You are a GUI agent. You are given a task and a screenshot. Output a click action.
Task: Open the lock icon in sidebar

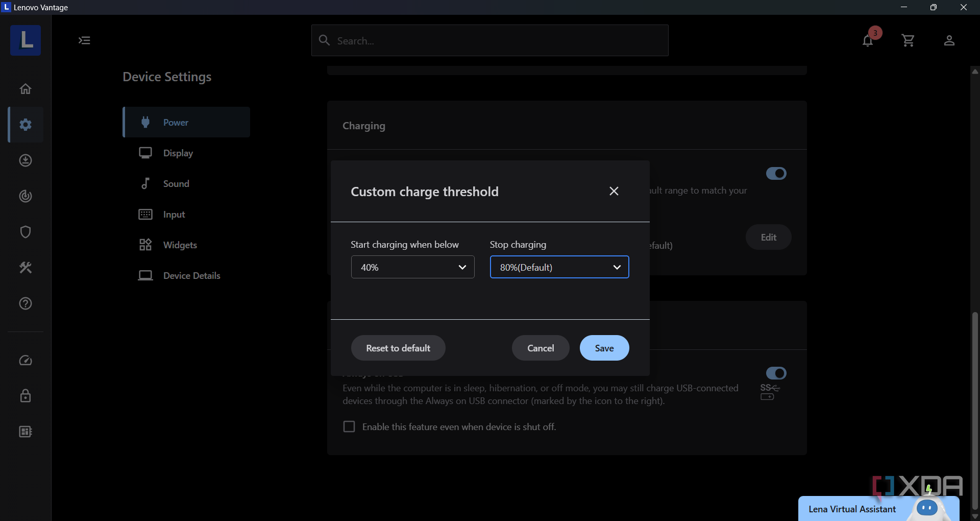pyautogui.click(x=26, y=396)
